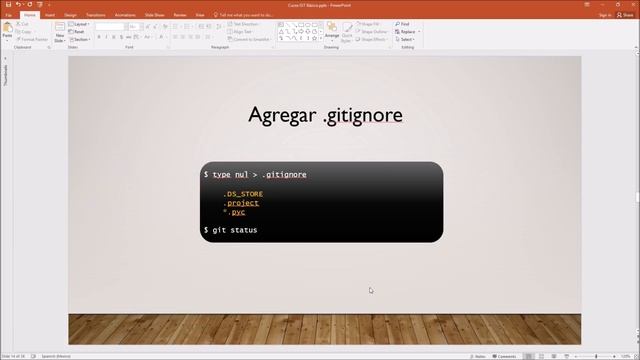Expand the shapes gallery more arrow

(321, 38)
